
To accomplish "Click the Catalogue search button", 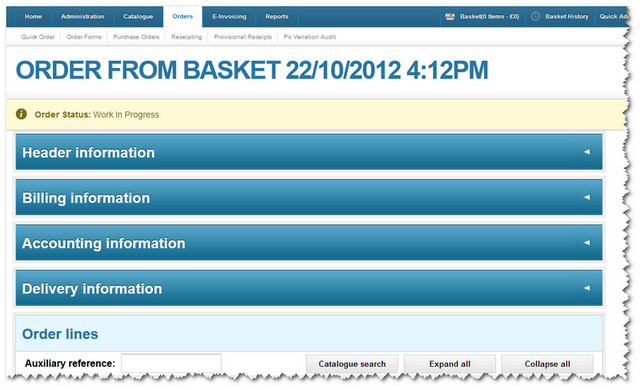I will pyautogui.click(x=352, y=363).
